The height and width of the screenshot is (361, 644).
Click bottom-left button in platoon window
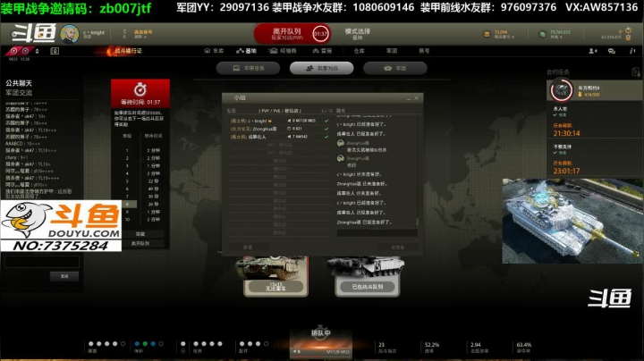click(247, 247)
